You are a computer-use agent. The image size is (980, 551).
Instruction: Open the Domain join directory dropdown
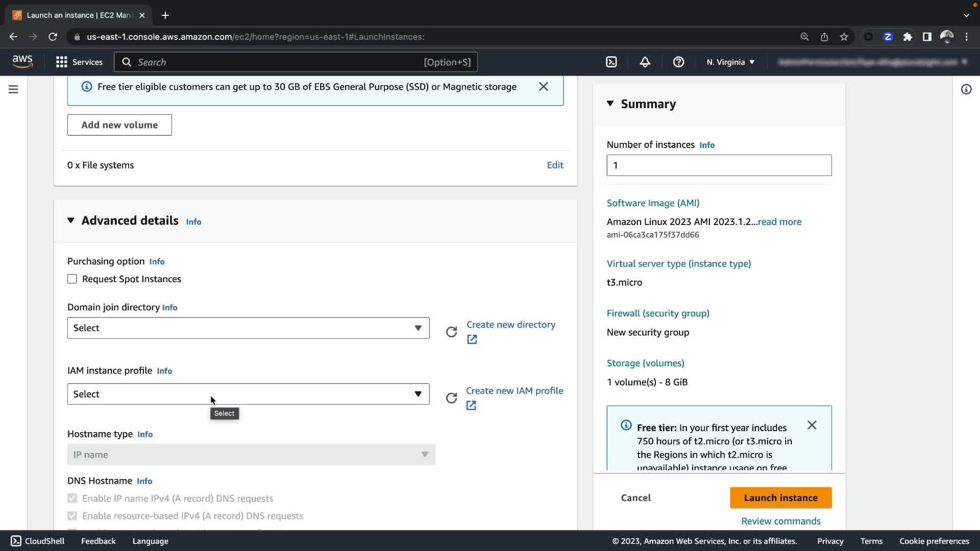(x=248, y=328)
